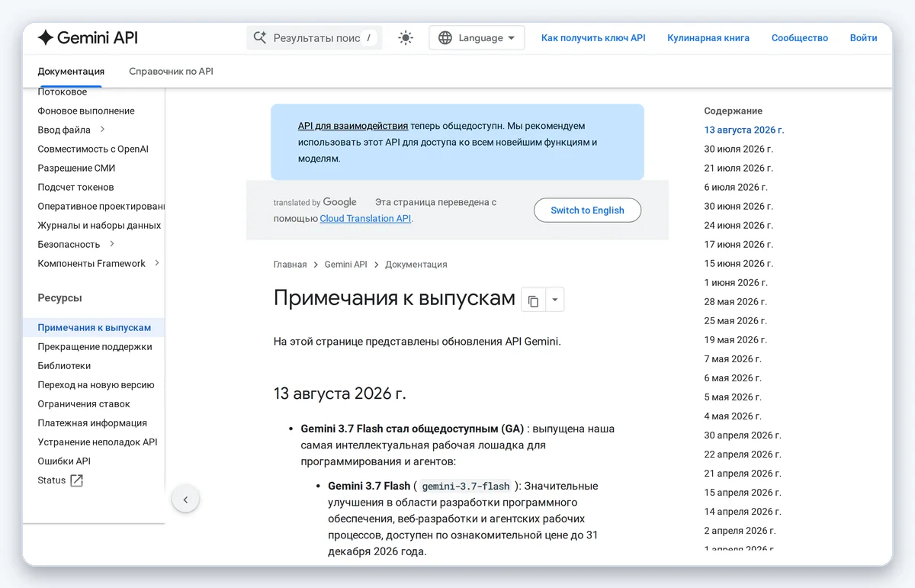Click the Switch to English button
Screen dimensions: 915x588
[x=587, y=210]
